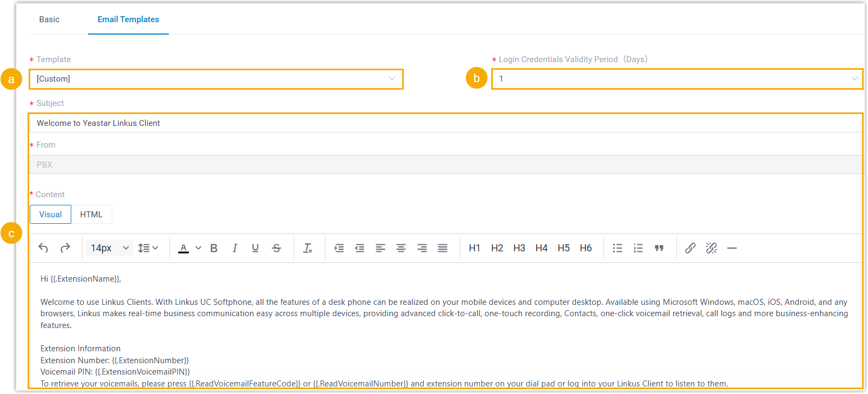The image size is (868, 394).
Task: Expand Login Credentials Validity Period dropdown
Action: (x=677, y=79)
